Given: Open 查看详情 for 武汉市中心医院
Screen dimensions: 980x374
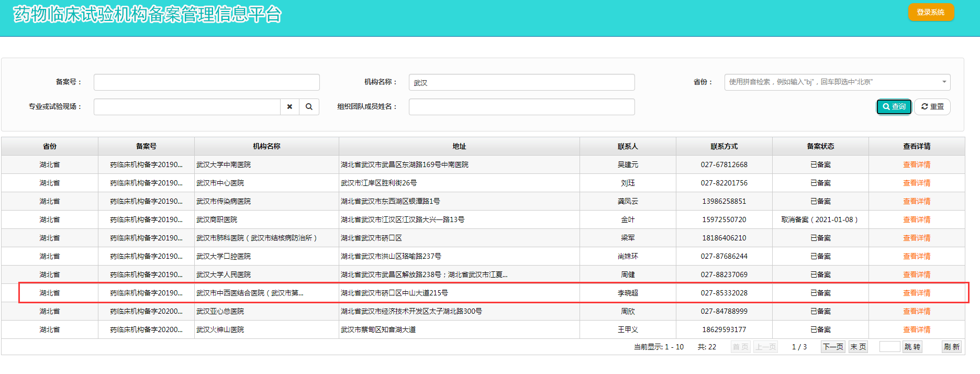Looking at the screenshot, I should [x=916, y=183].
